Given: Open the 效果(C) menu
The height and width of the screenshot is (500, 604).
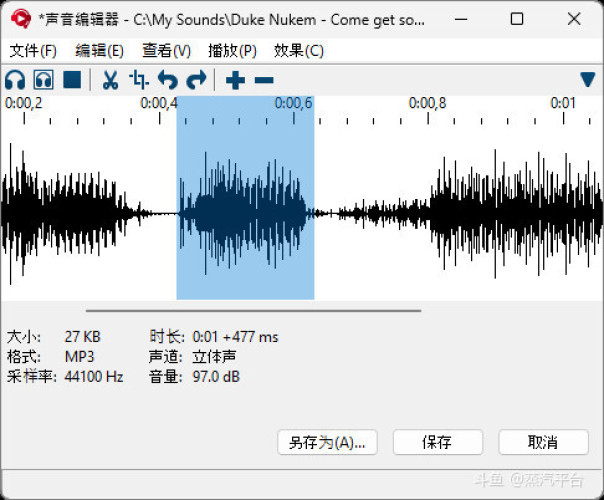Looking at the screenshot, I should point(299,51).
